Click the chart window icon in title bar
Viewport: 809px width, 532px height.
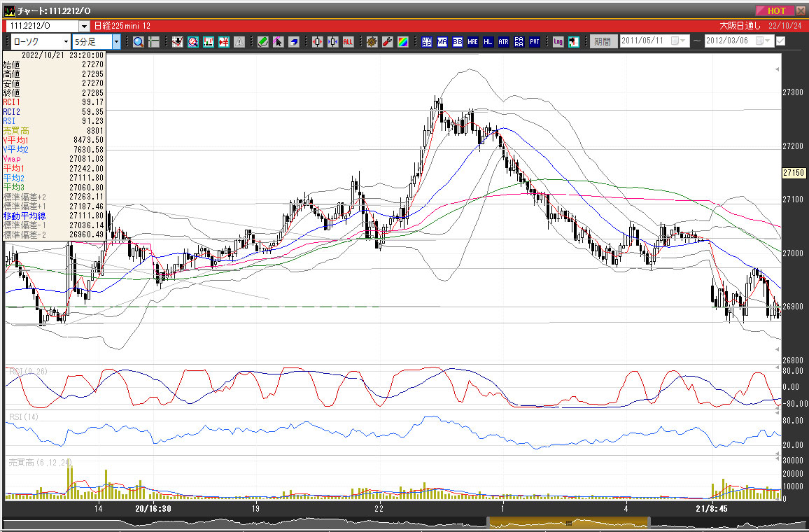9,10
